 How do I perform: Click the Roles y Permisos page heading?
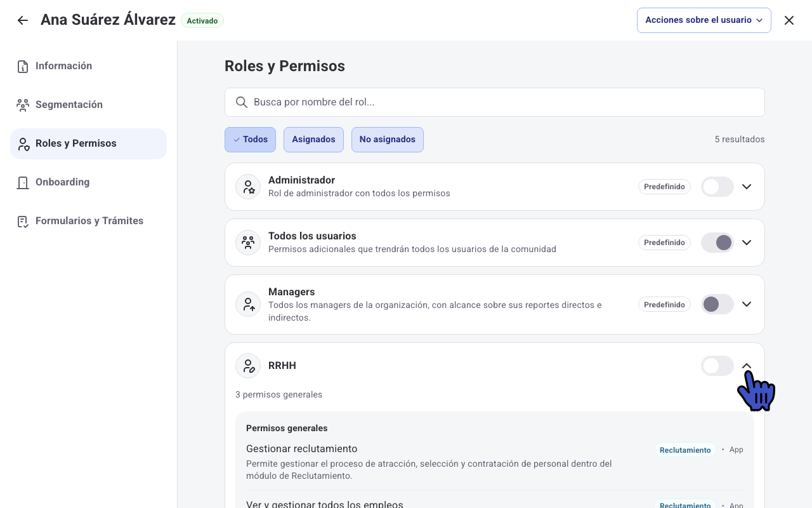click(285, 66)
